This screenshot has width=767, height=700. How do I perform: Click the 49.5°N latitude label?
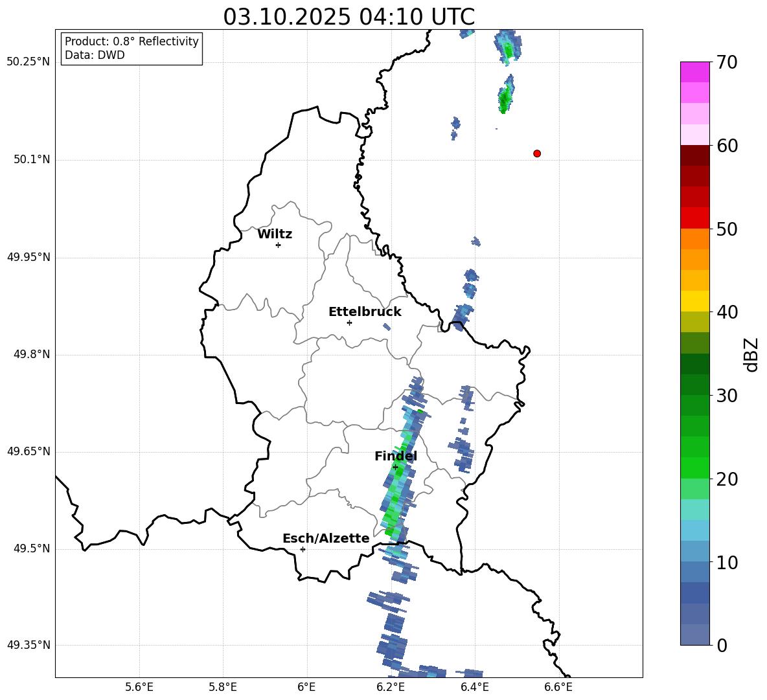32,548
